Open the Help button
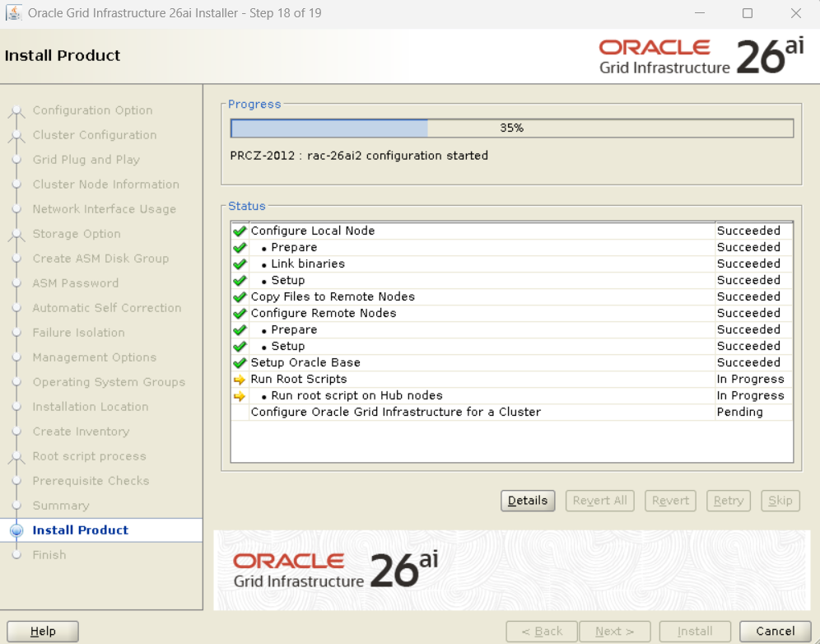This screenshot has width=820, height=644. pos(43,632)
